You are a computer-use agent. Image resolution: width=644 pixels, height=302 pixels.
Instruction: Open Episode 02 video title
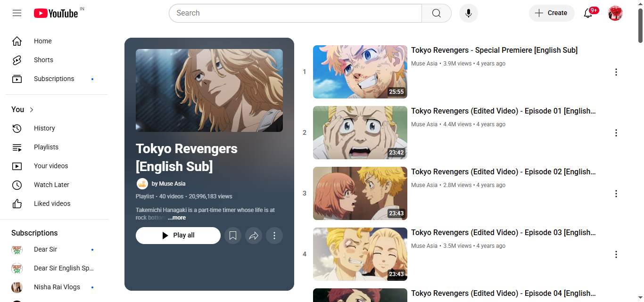pyautogui.click(x=504, y=171)
